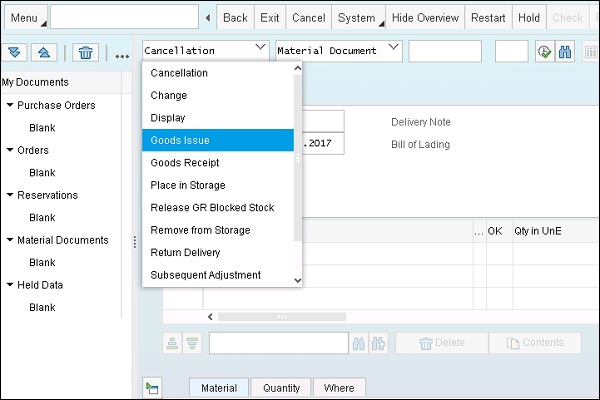
Task: Open the Material Document reference dropdown
Action: [x=392, y=49]
